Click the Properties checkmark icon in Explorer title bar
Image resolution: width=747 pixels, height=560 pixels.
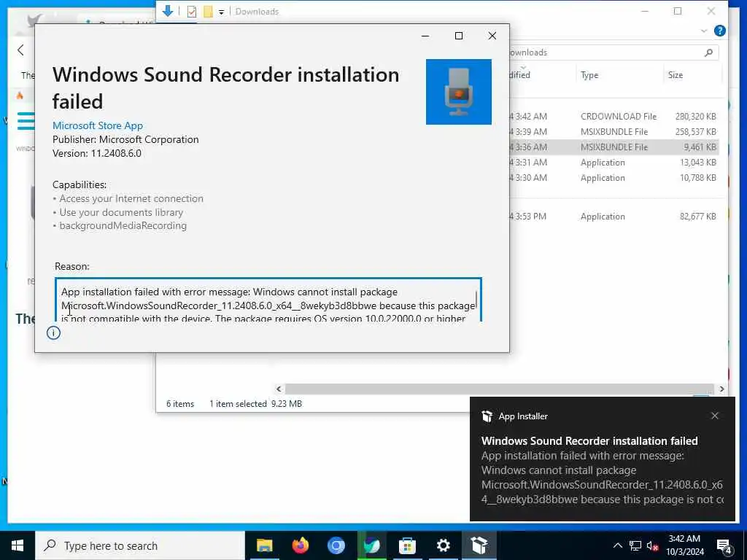192,12
